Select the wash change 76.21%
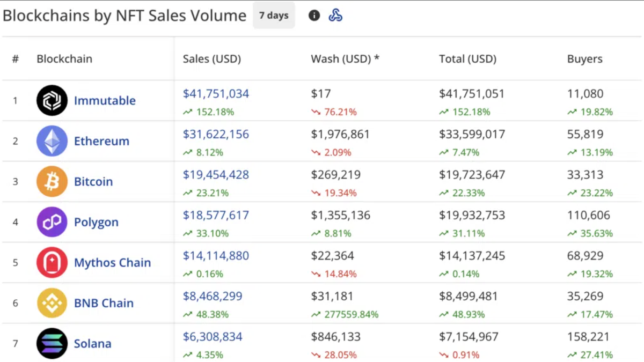 pyautogui.click(x=340, y=112)
